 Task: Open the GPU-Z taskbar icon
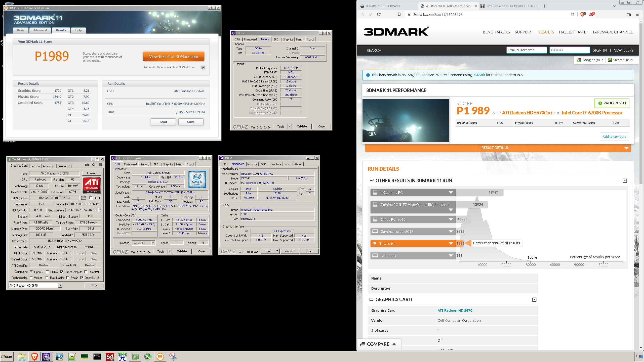(x=135, y=356)
